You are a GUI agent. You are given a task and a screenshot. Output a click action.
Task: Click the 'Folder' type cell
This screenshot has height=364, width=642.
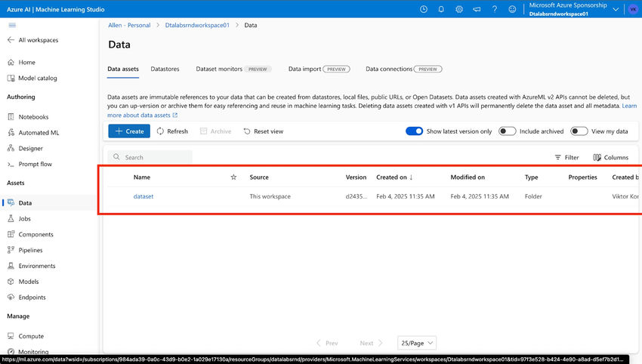pyautogui.click(x=533, y=196)
